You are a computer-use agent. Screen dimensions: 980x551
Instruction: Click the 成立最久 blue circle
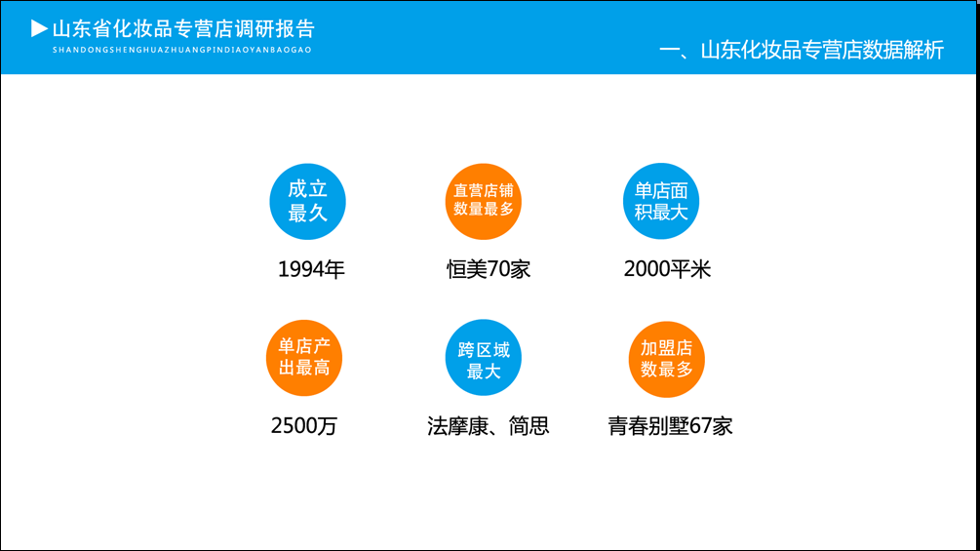[x=307, y=202]
